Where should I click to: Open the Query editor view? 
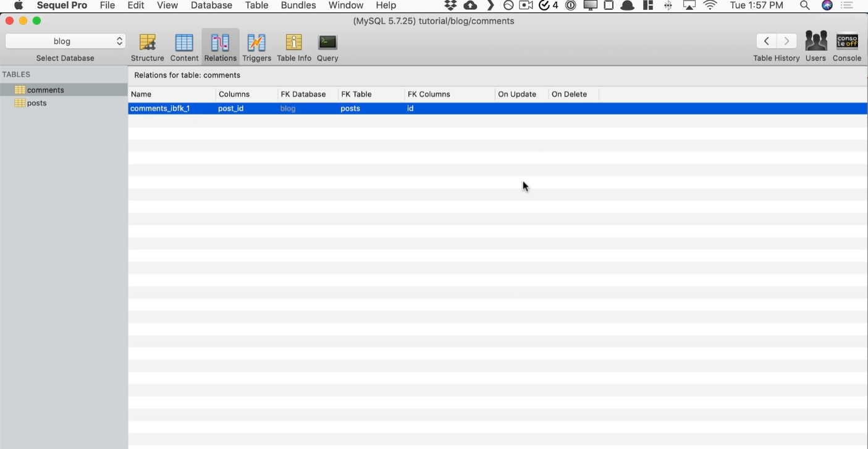click(x=327, y=48)
